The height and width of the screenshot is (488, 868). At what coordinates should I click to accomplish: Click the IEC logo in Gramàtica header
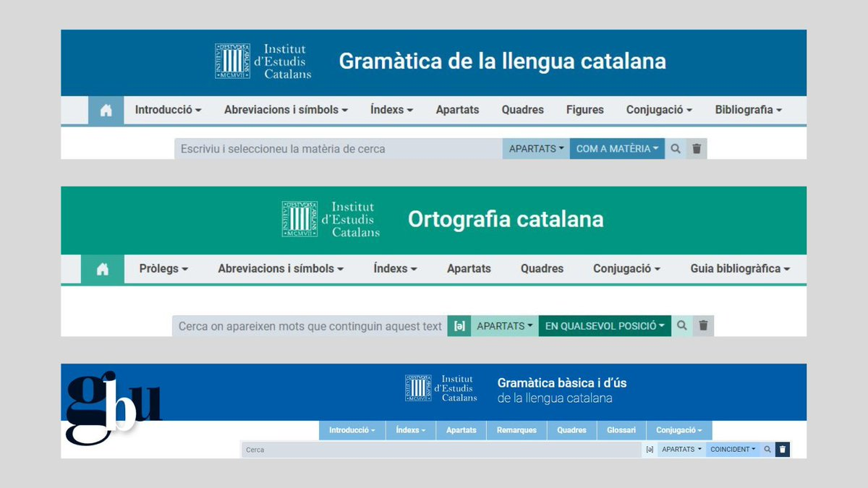pyautogui.click(x=263, y=61)
